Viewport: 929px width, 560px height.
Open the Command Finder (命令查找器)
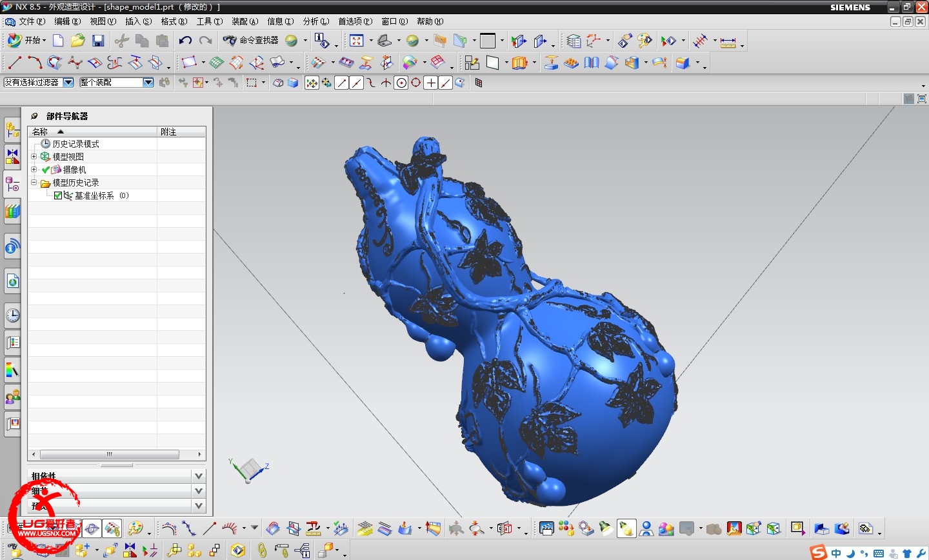point(251,41)
